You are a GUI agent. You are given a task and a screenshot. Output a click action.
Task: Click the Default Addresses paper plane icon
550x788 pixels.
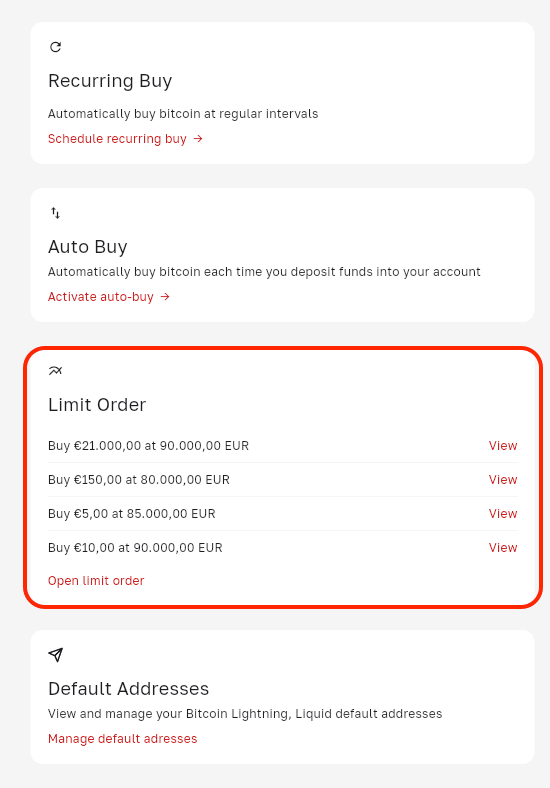(56, 654)
